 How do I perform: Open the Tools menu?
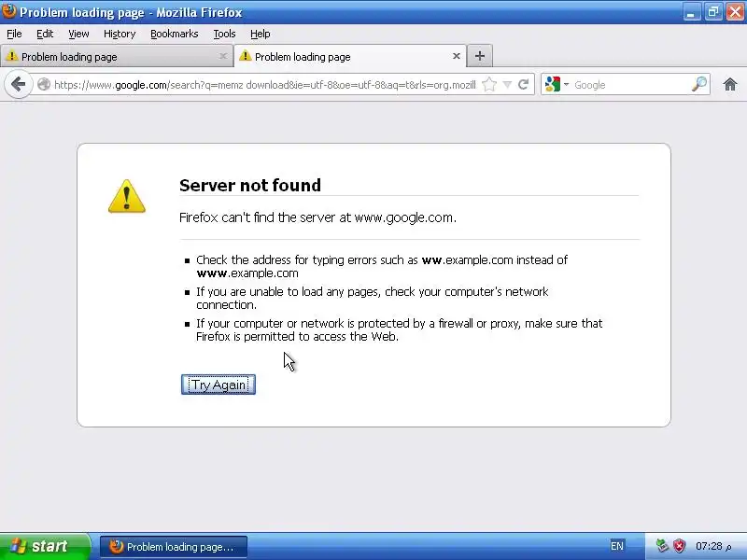coord(224,34)
